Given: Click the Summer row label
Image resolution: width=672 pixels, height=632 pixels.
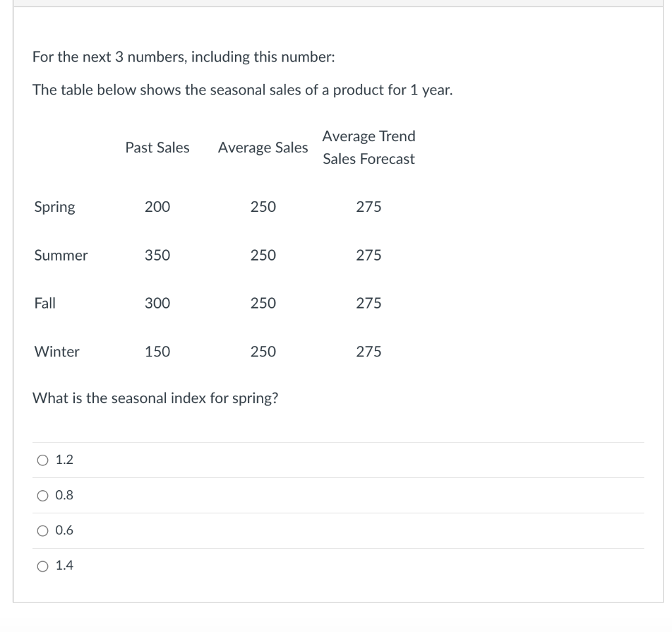Looking at the screenshot, I should [x=61, y=255].
